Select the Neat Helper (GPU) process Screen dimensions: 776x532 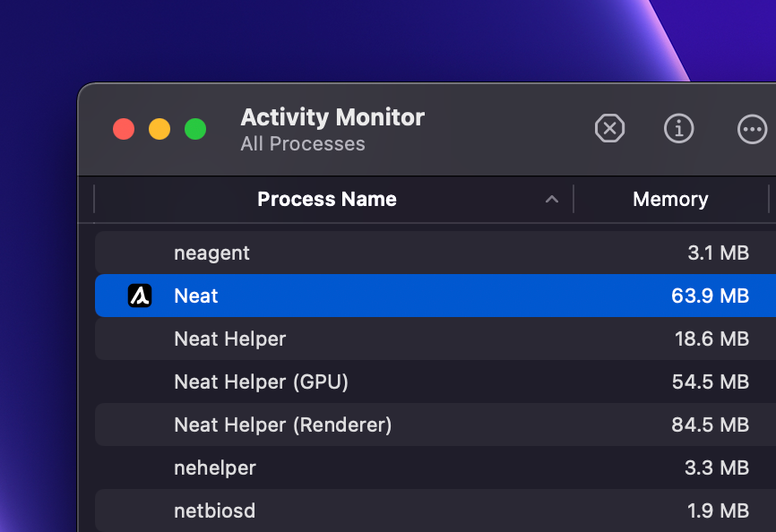point(262,382)
